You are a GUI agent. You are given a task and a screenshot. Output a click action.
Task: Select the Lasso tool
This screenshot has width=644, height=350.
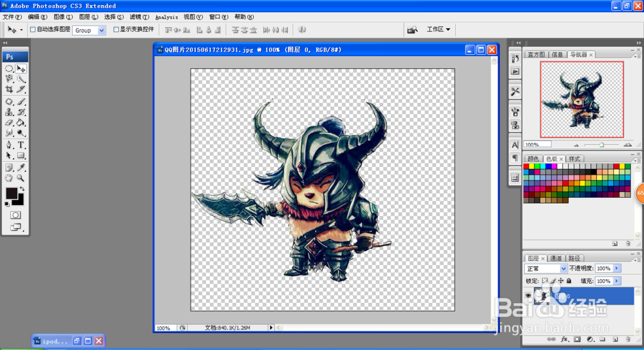[9, 79]
